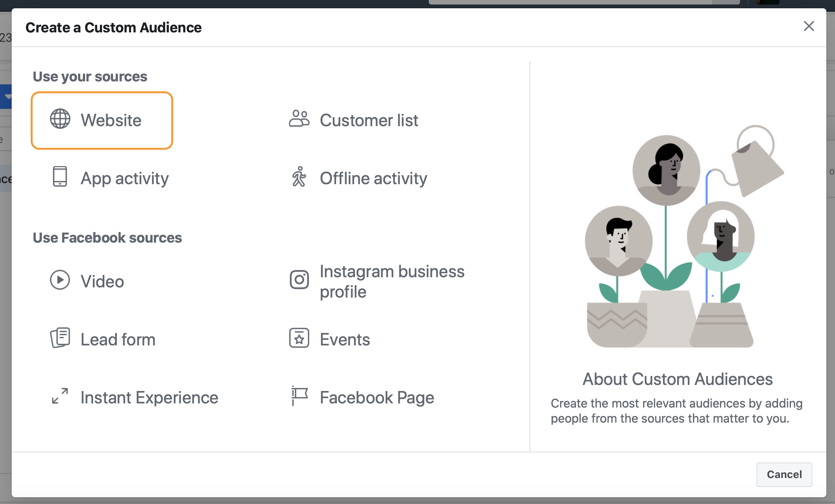Click the Create a Custom Audience title
Screen dimensions: 835x504
[x=113, y=27]
